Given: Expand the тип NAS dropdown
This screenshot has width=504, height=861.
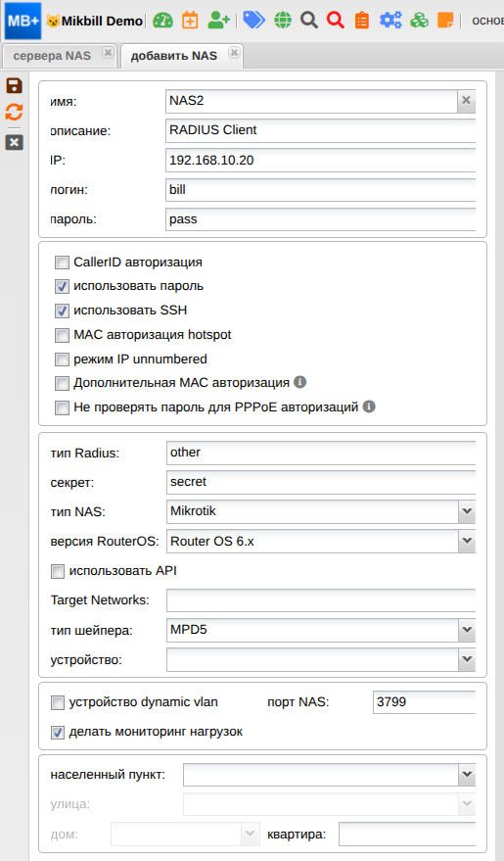Looking at the screenshot, I should pos(467,511).
